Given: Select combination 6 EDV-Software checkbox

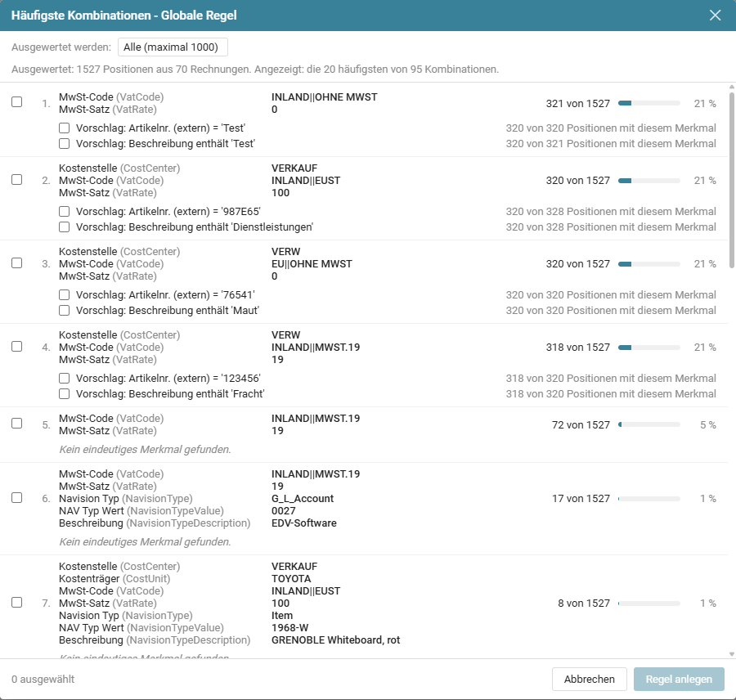Looking at the screenshot, I should pos(17,498).
